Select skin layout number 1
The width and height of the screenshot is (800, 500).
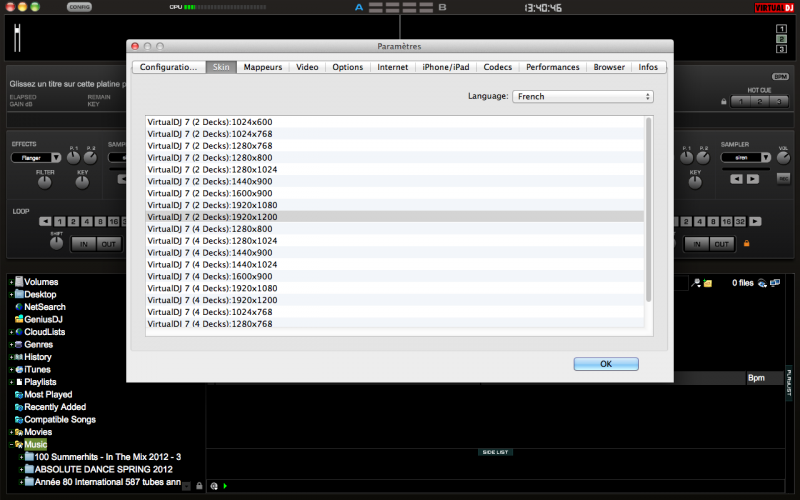click(781, 29)
